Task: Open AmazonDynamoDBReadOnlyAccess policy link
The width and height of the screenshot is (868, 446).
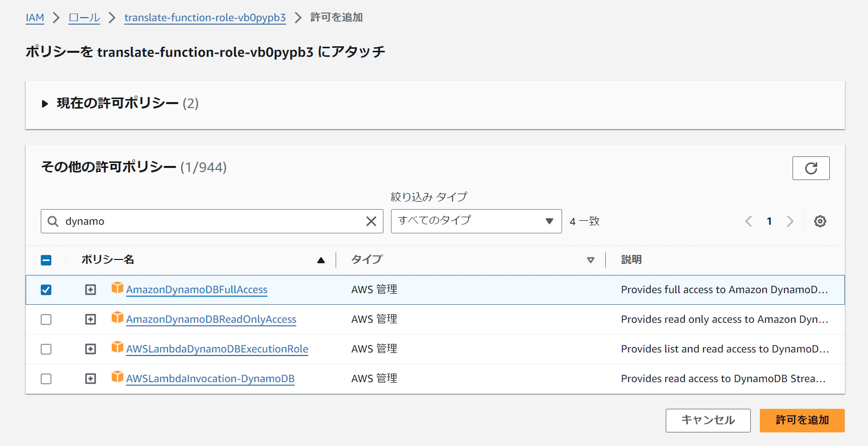Action: [x=211, y=319]
